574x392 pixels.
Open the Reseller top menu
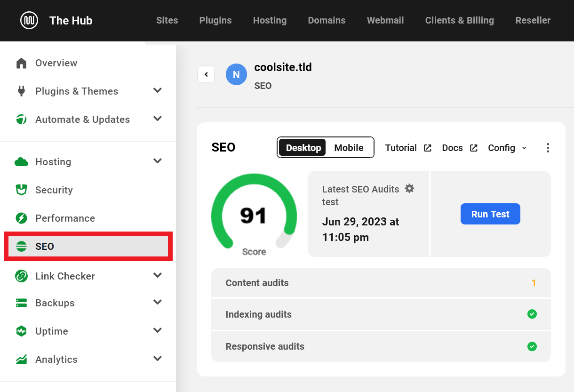click(x=533, y=20)
